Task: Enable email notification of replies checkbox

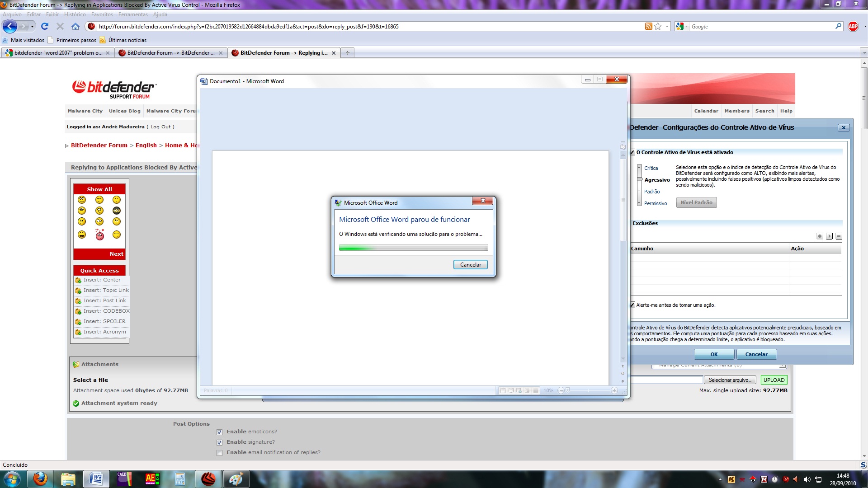Action: click(x=220, y=453)
